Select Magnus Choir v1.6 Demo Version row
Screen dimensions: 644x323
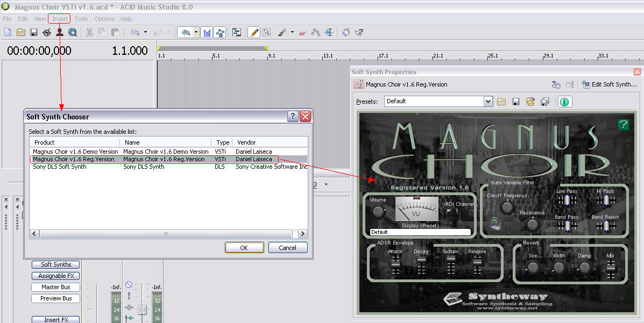(x=168, y=152)
